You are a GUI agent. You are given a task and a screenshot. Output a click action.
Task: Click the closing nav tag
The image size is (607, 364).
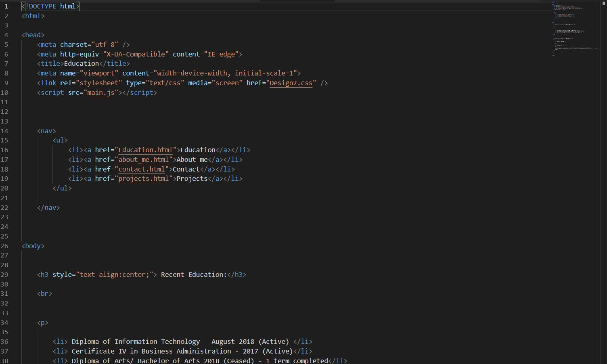48,208
